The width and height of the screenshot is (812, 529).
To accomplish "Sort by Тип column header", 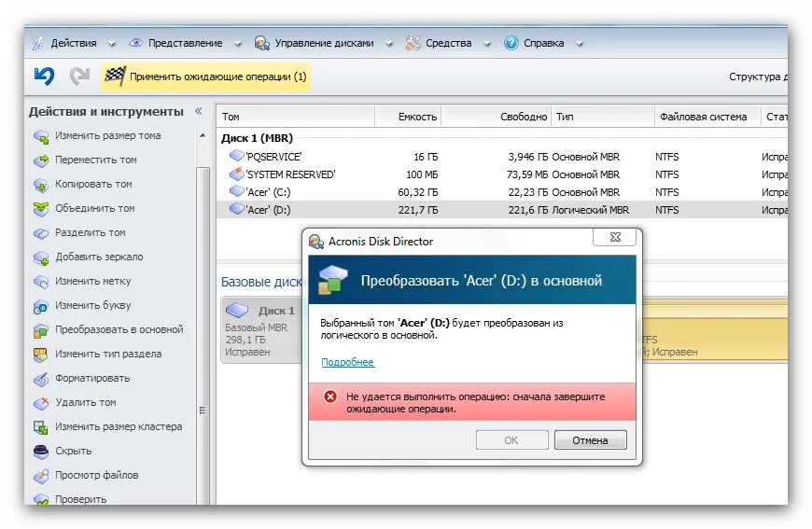I will point(602,117).
